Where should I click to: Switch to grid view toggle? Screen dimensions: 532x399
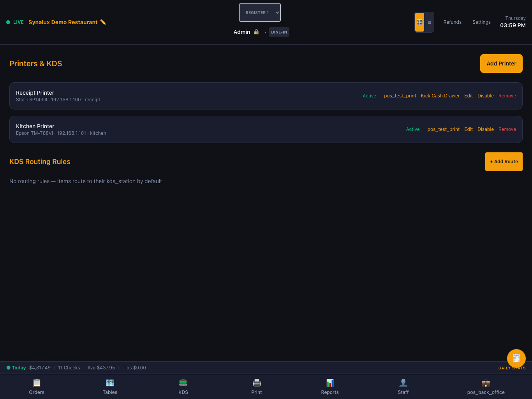point(419,22)
